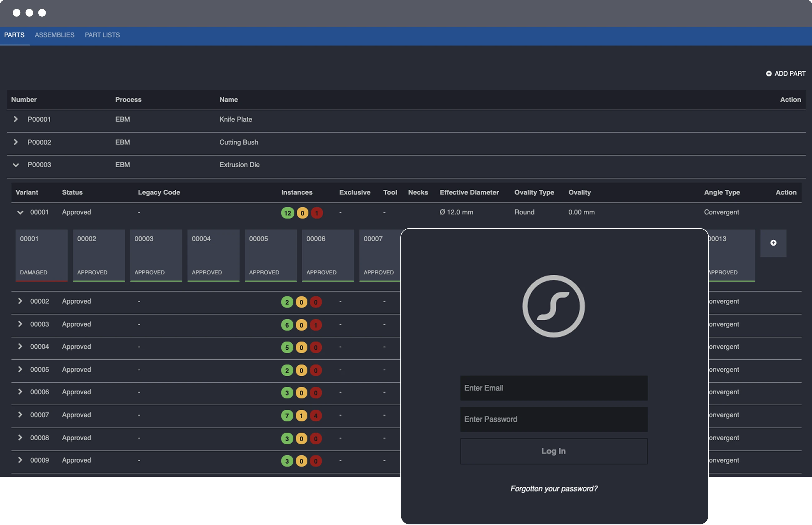Click the Legacy Code column header

159,192
